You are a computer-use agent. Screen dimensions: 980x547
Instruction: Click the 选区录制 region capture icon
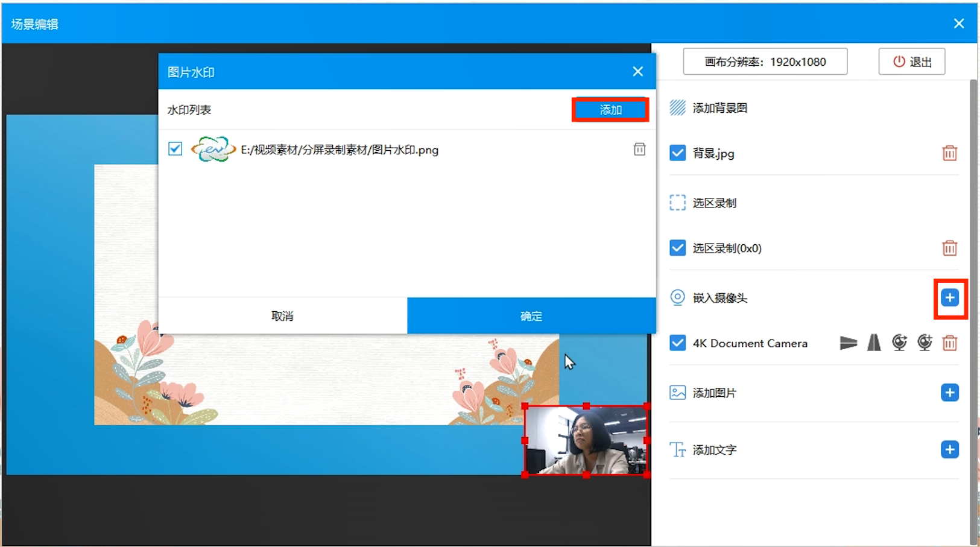pos(678,203)
